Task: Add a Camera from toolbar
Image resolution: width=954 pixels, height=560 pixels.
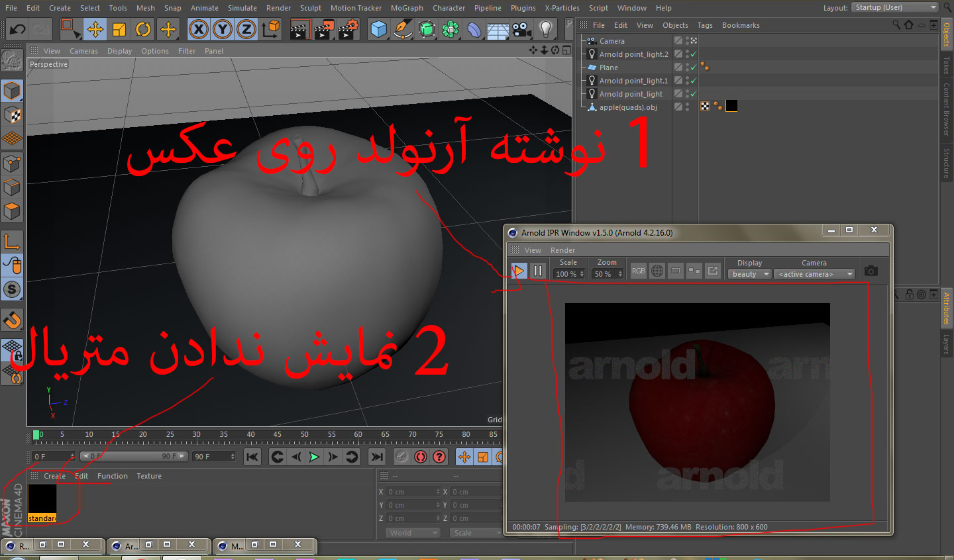Action: click(x=522, y=29)
